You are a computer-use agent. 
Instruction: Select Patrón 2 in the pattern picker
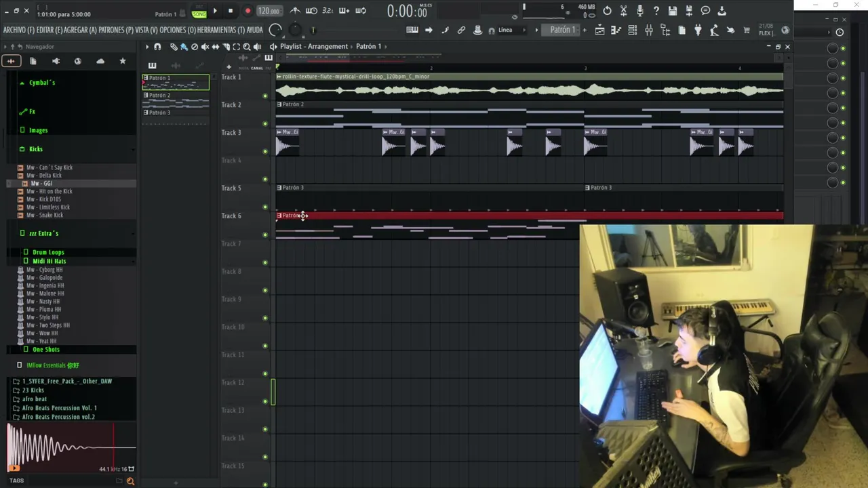(176, 100)
